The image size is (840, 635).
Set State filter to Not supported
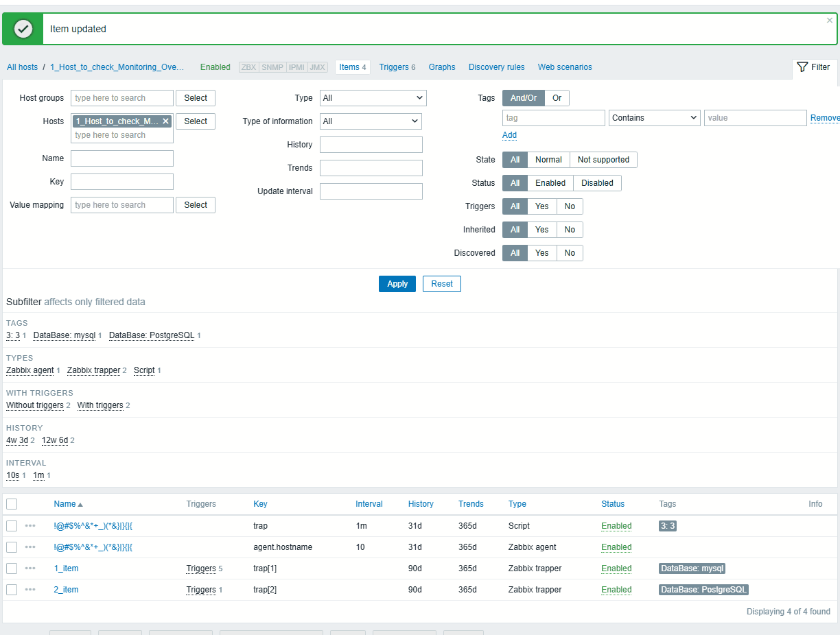(603, 160)
